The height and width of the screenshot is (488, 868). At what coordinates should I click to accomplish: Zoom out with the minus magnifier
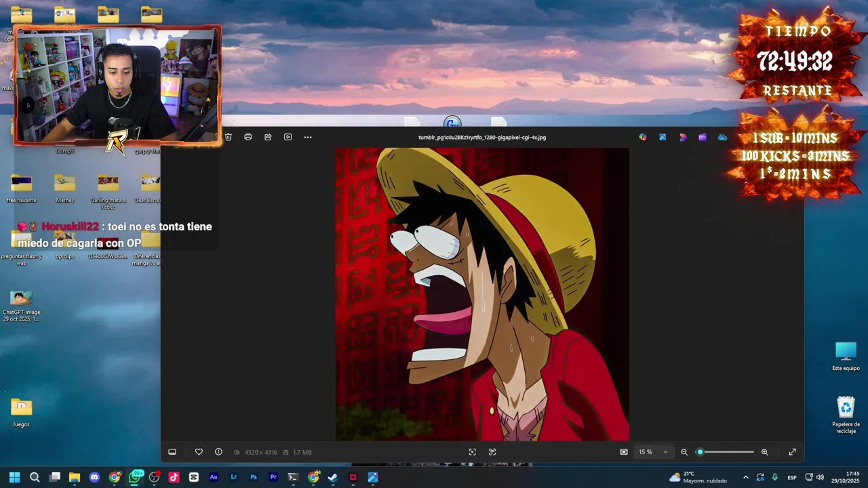pyautogui.click(x=684, y=452)
